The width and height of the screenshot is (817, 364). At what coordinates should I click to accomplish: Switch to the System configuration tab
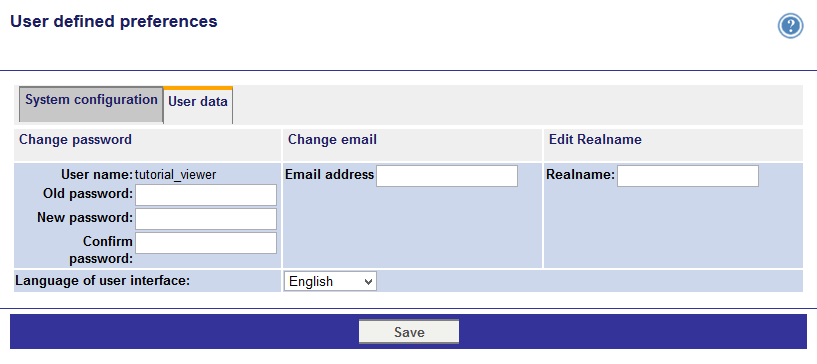[x=91, y=105]
